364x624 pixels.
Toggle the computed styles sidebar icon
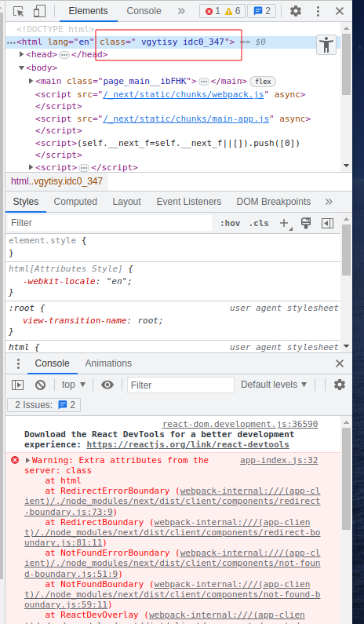click(327, 223)
